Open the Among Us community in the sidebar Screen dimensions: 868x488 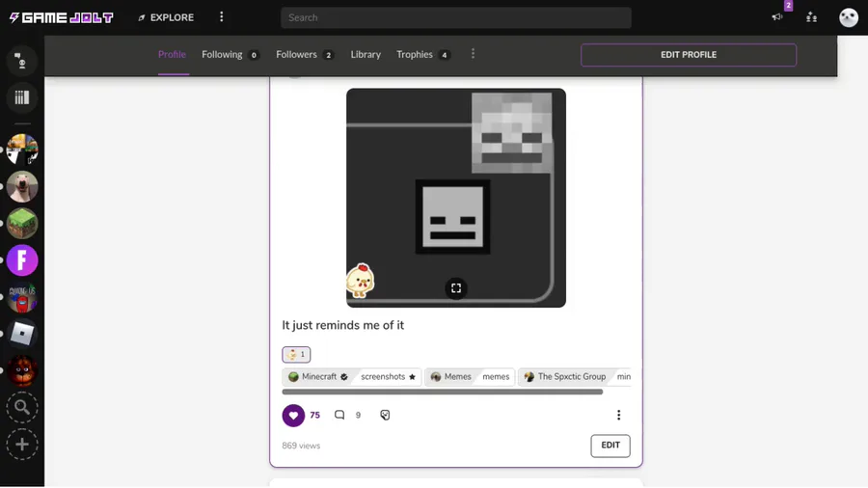(22, 297)
